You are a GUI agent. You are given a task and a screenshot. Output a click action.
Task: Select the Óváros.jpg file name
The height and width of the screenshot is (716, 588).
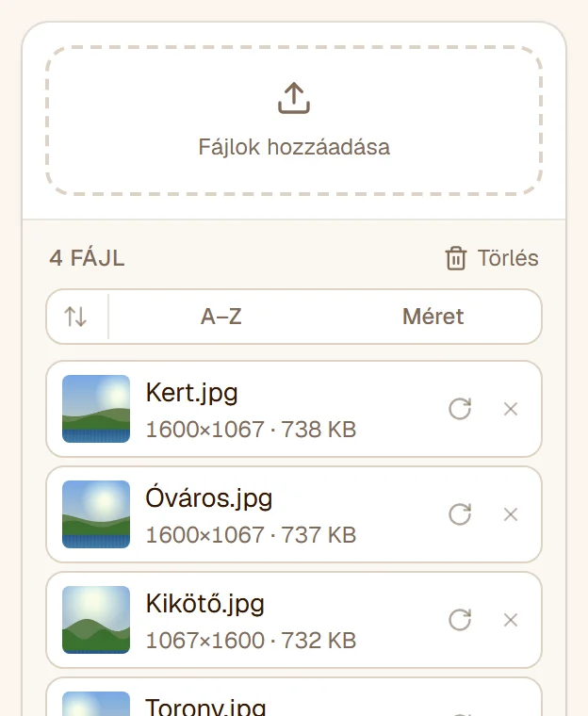(209, 497)
